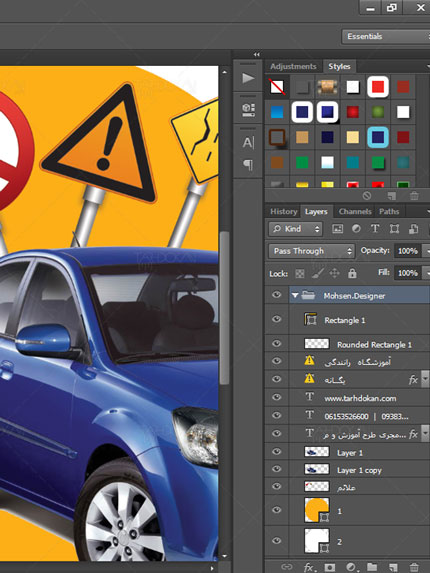Click the pixel layer filter icon
The image size is (430, 573).
[337, 229]
